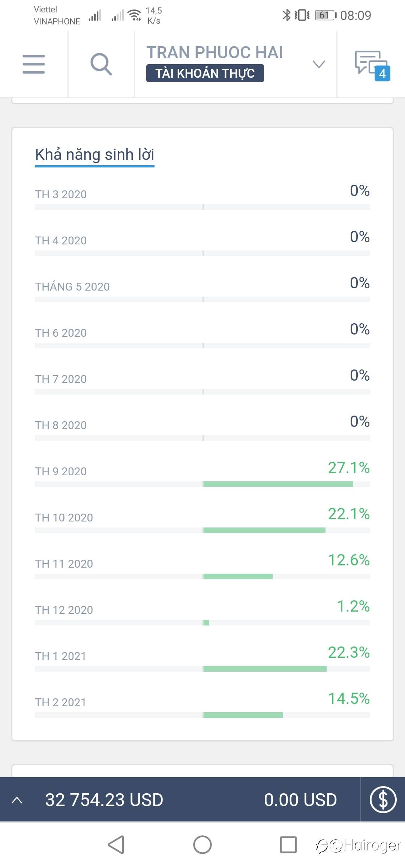Tap the TÀI KHOẢN THỰC badge
Viewport: 405px width, 868px height.
[205, 73]
